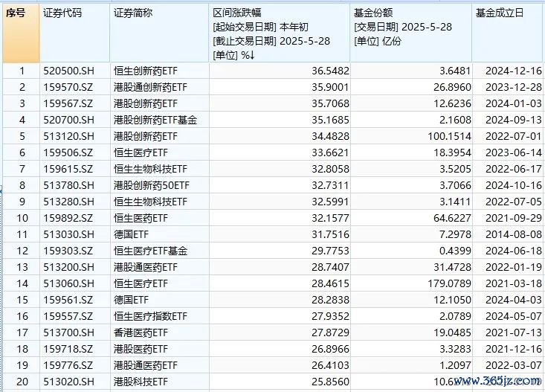Click the inception date 2014-08-08
The height and width of the screenshot is (392, 545).
pos(514,234)
